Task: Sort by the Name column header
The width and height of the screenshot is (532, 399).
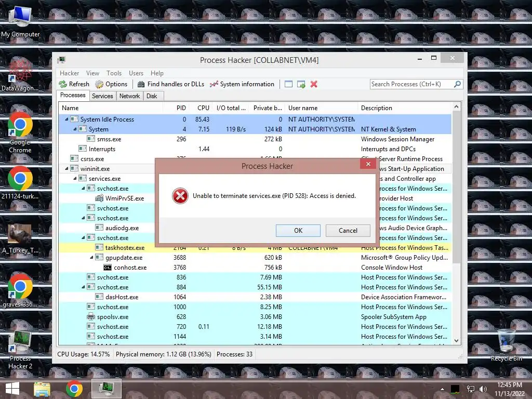Action: (111, 108)
